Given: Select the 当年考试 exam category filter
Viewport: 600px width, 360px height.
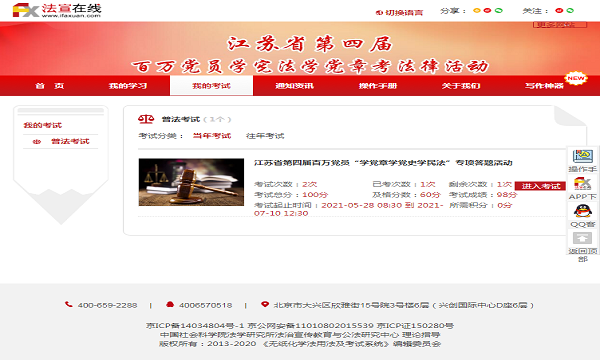Looking at the screenshot, I should click(212, 136).
